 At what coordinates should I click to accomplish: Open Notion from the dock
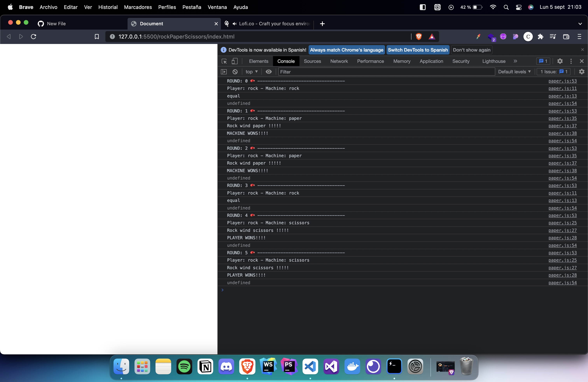[205, 366]
